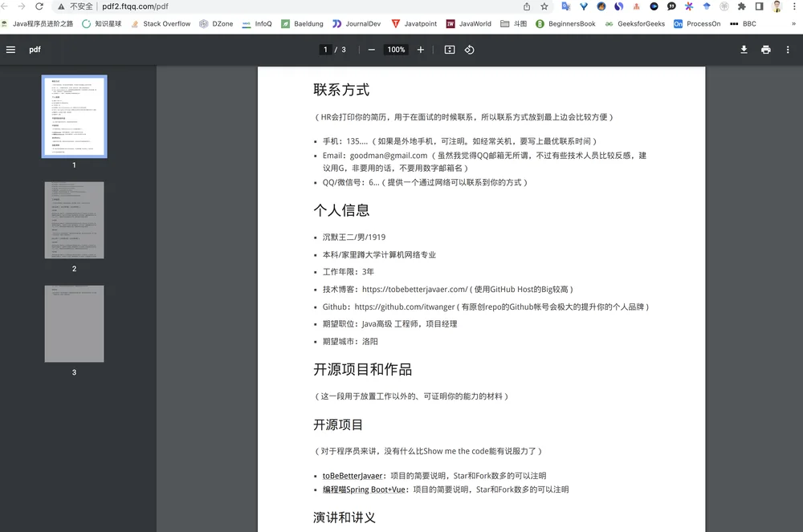
Task: Open the Javatpoint bookmark
Action: [x=414, y=23]
